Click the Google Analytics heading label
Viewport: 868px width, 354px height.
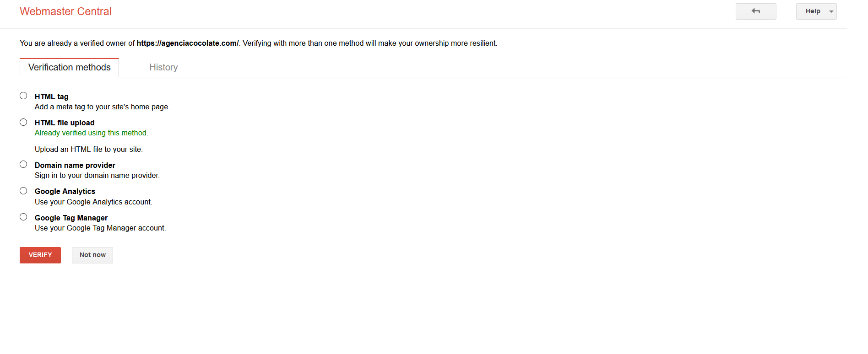(x=65, y=191)
